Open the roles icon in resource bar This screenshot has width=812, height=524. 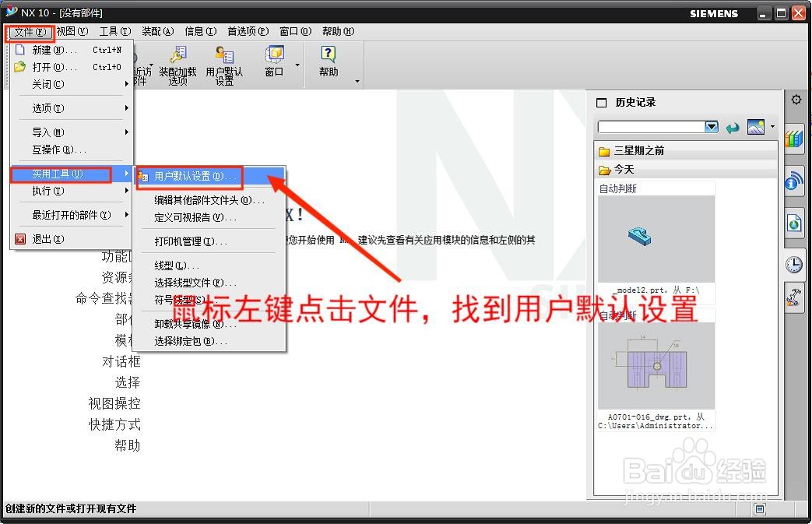tap(794, 297)
